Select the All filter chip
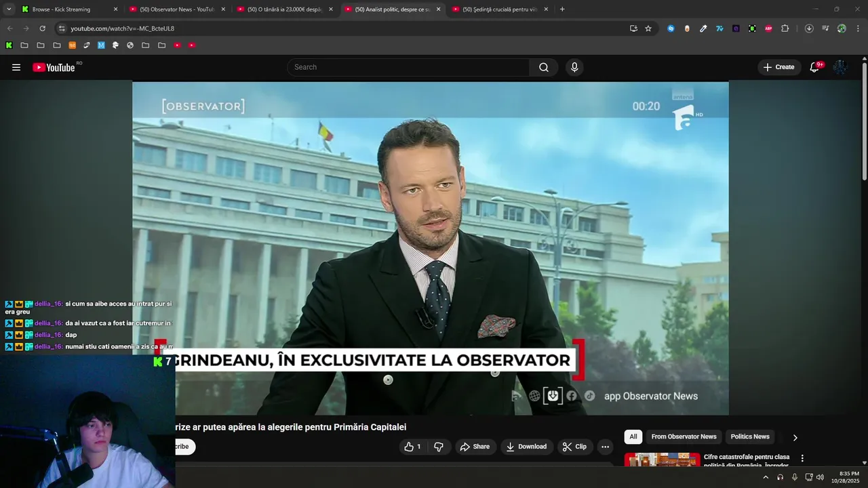Screen dimensions: 868x488 tap(633, 436)
